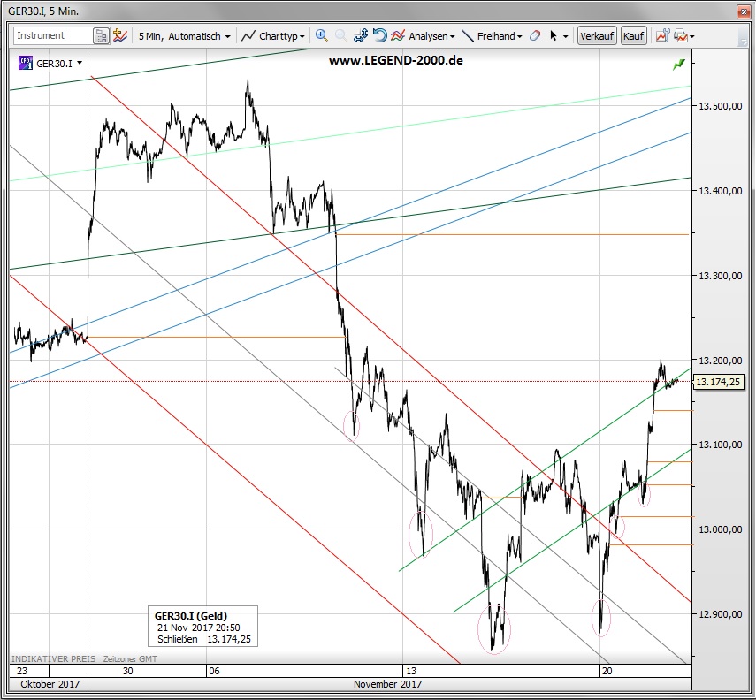Click the toolbar overflow chevron at right edge
Viewport: 756px width, 700px height.
pyautogui.click(x=743, y=42)
